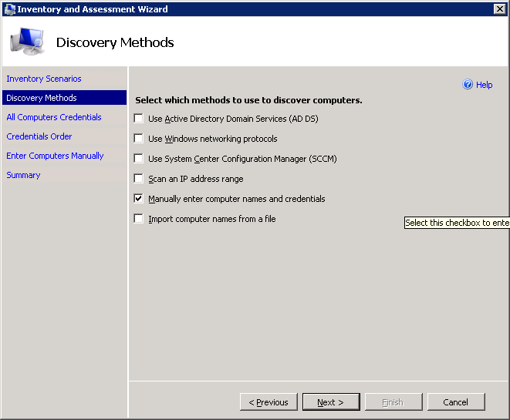Check Use Windows networking protocols option
The image size is (510, 420).
139,139
